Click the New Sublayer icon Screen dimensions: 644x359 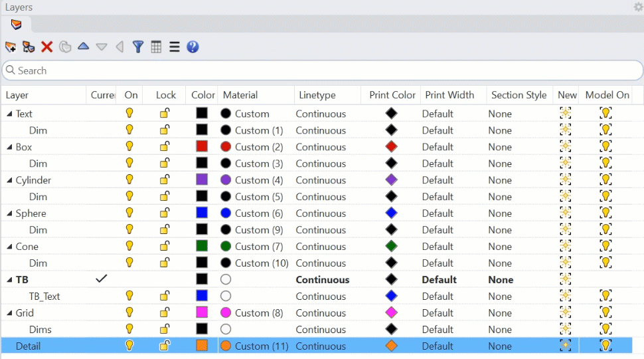click(29, 47)
